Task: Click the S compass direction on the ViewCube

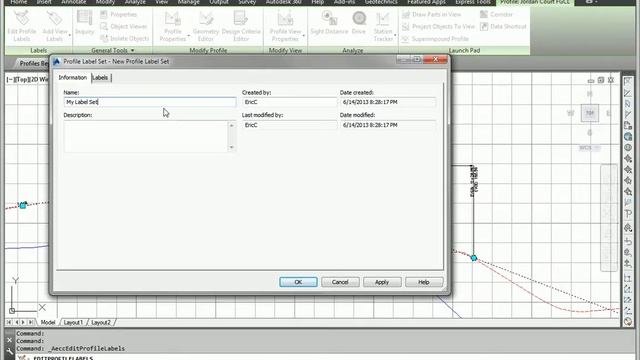Action: pyautogui.click(x=589, y=132)
